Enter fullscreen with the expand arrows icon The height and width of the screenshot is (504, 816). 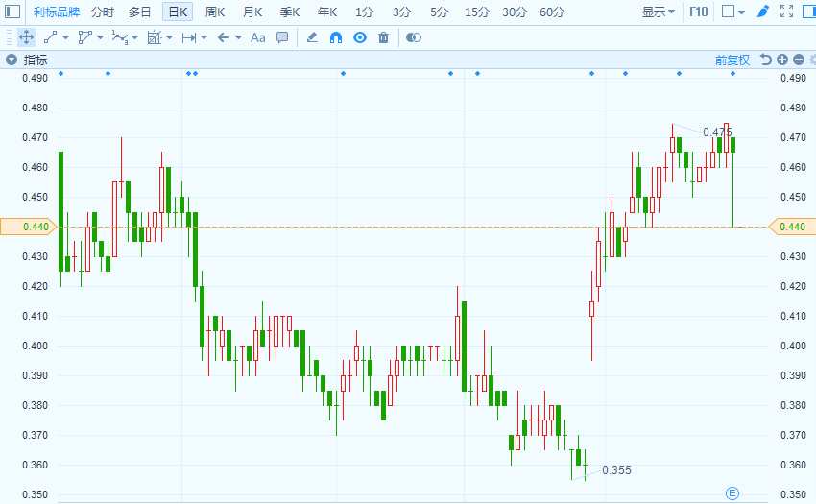[787, 12]
